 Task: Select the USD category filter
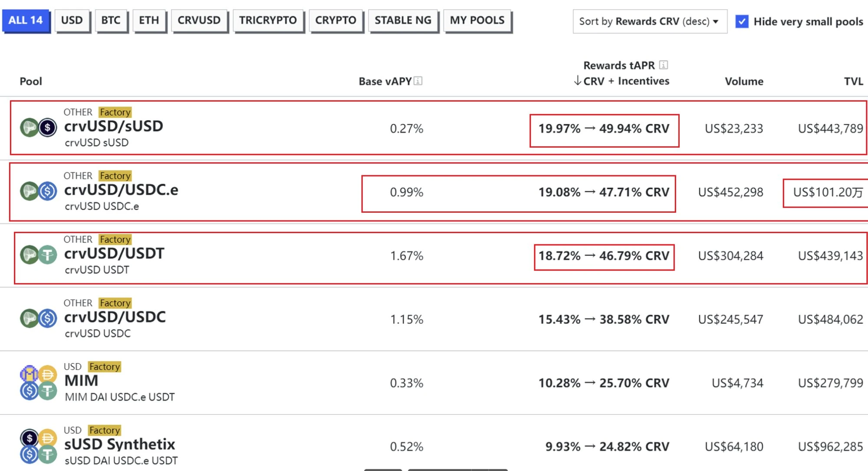point(72,20)
